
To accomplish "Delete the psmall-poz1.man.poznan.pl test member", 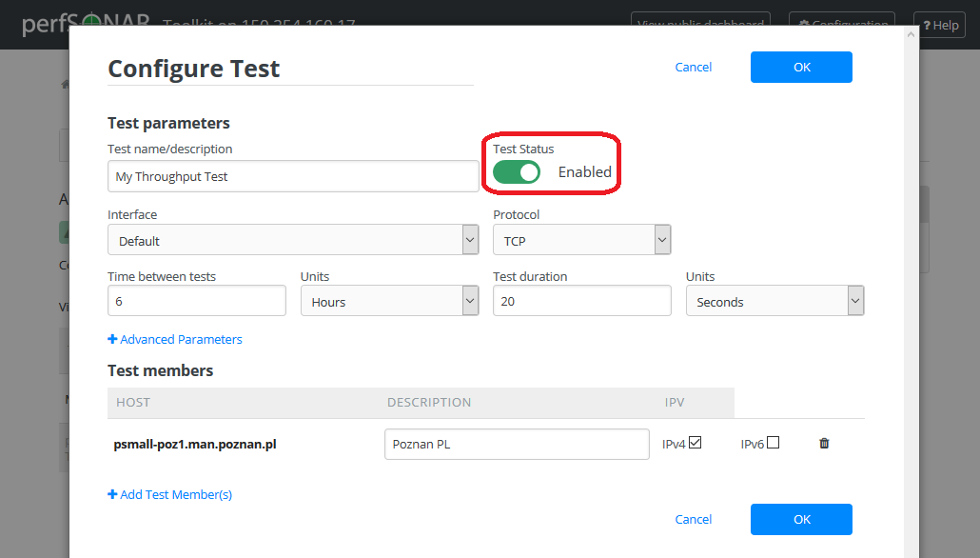I will pos(824,443).
